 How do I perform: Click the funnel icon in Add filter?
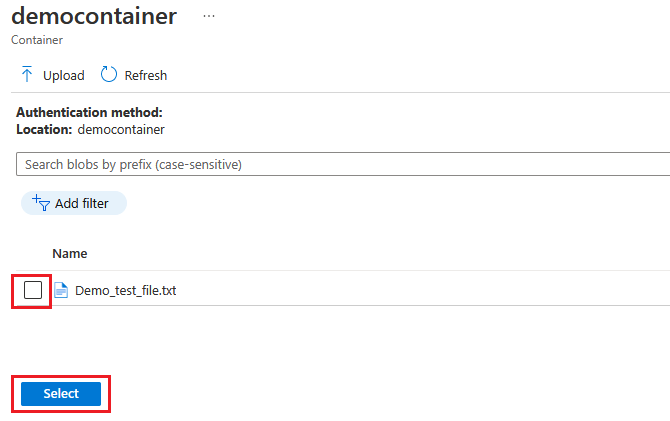(41, 203)
